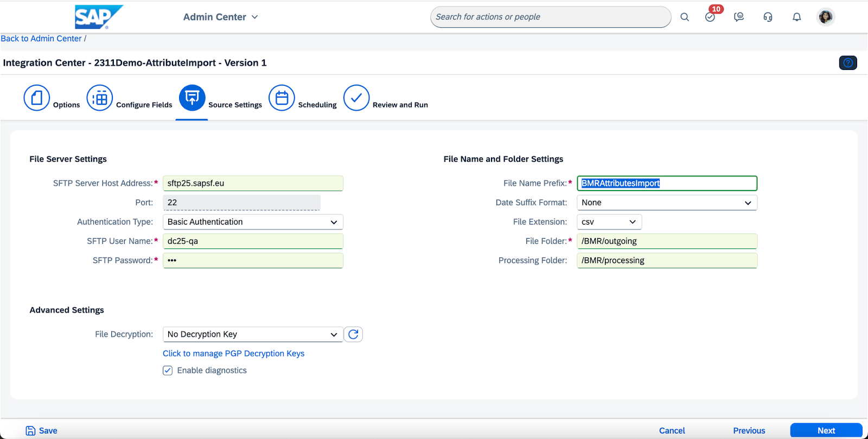
Task: Click the Port field showing 22
Action: 241,202
